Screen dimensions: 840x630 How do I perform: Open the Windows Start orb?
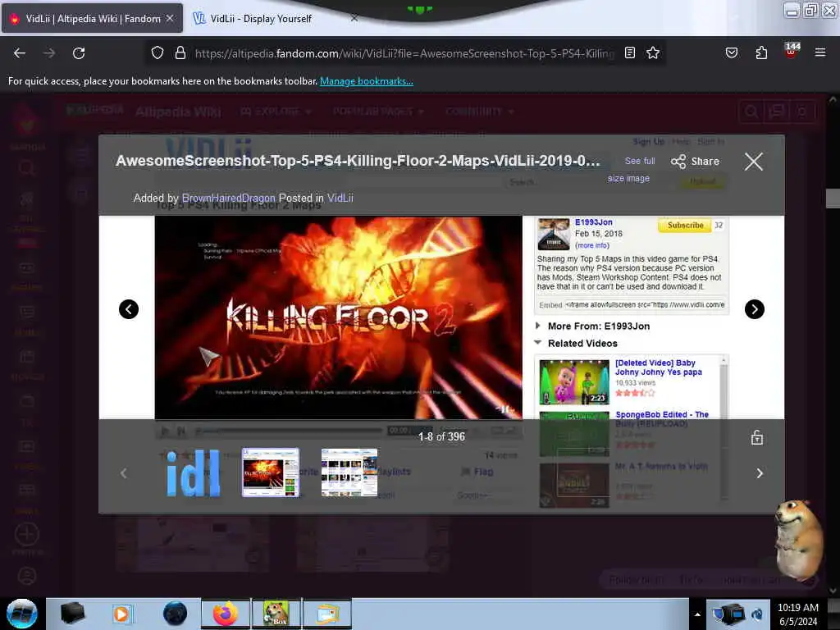(x=22, y=614)
